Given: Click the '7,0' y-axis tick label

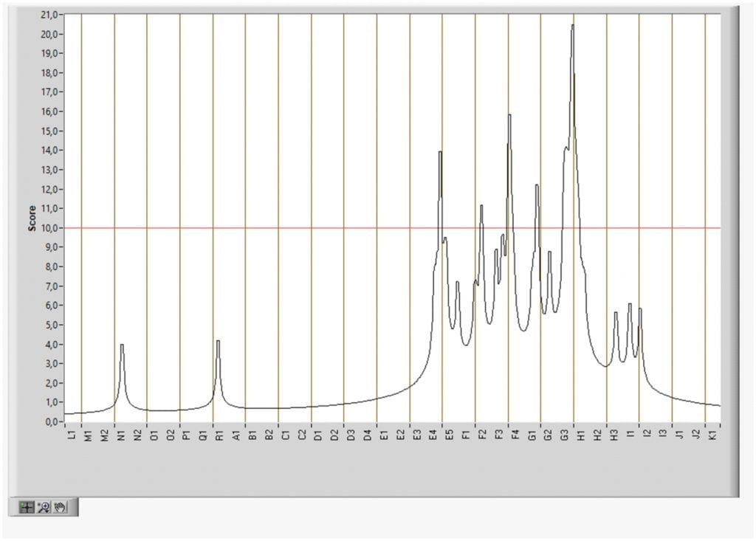Looking at the screenshot, I should (51, 286).
